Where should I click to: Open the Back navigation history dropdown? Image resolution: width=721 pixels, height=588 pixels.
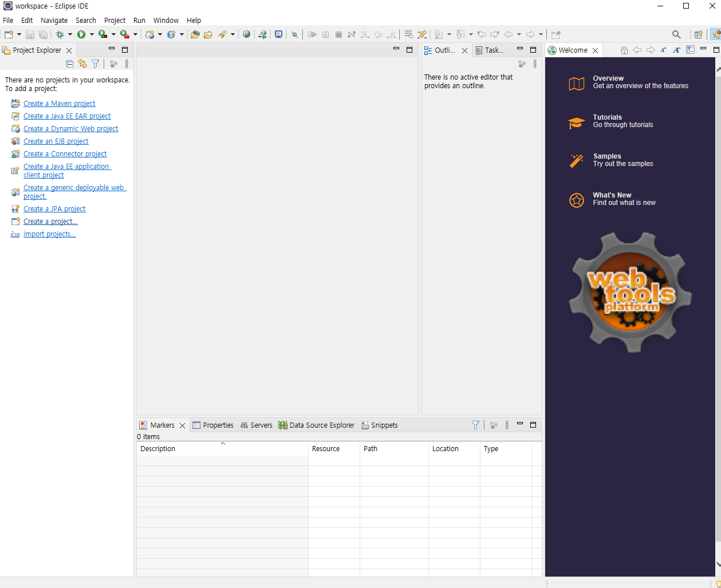(519, 34)
